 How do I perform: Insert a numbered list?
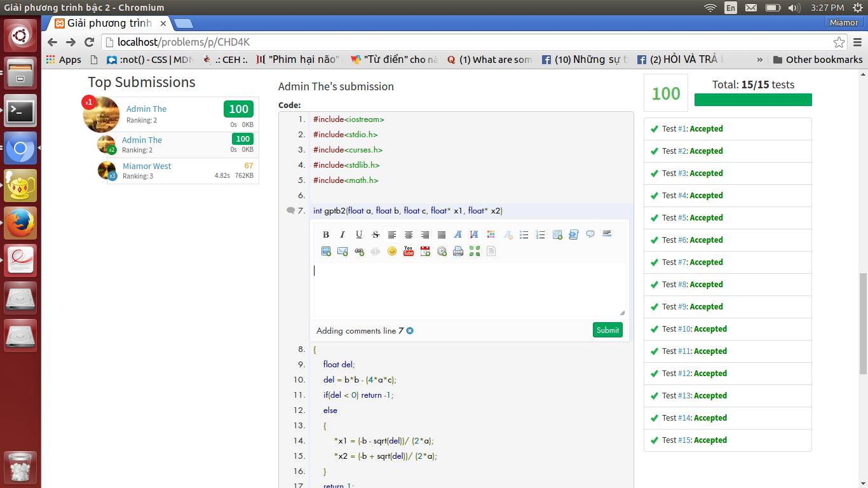(x=541, y=234)
